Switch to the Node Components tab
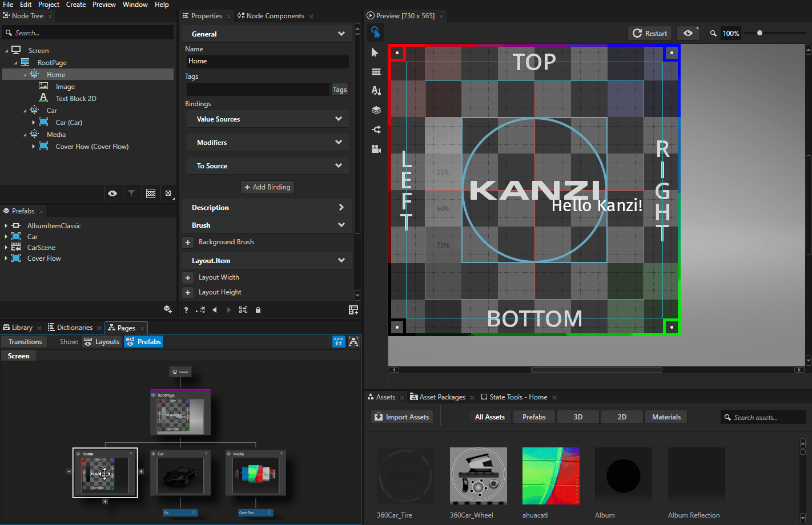 pyautogui.click(x=275, y=16)
